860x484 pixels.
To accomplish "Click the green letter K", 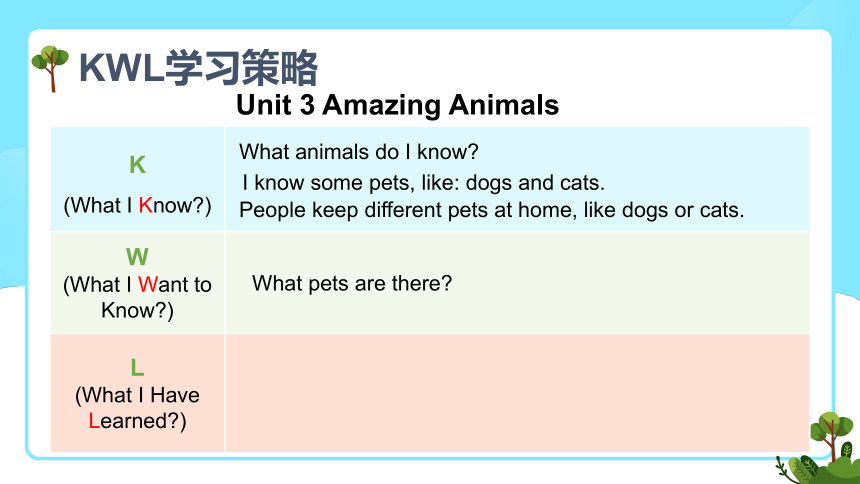I will tap(137, 165).
